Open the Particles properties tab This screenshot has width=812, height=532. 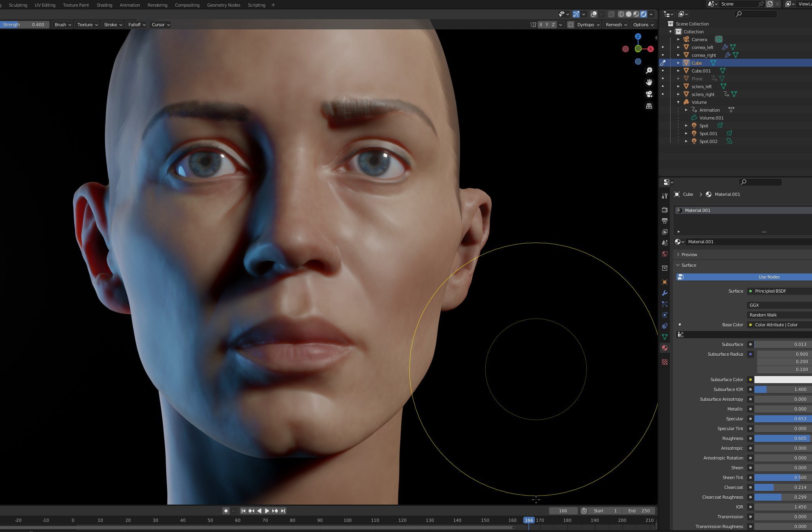click(664, 304)
